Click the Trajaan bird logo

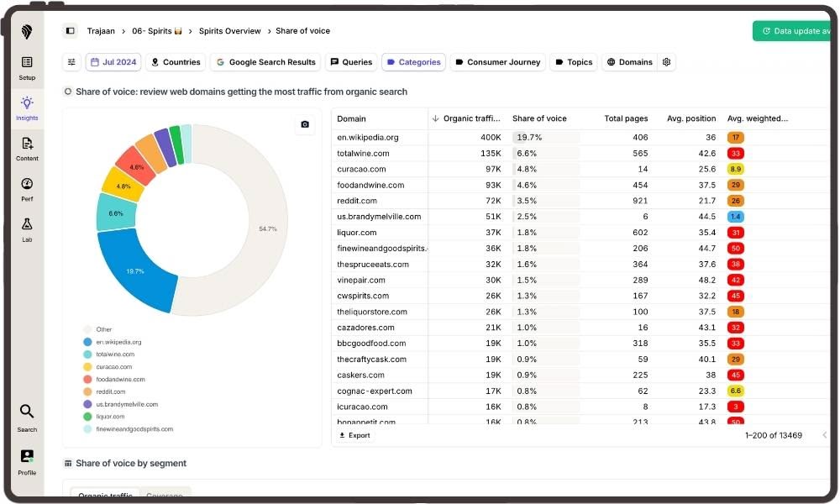[x=27, y=31]
